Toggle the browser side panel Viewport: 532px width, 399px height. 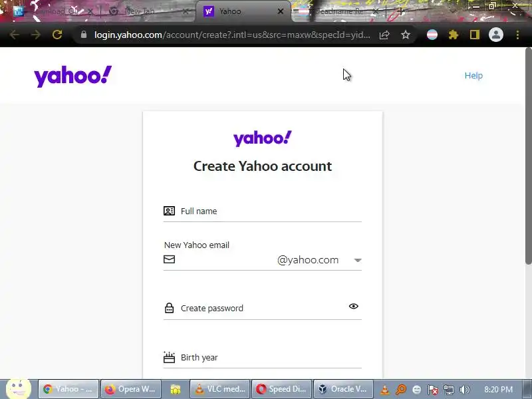click(x=475, y=35)
